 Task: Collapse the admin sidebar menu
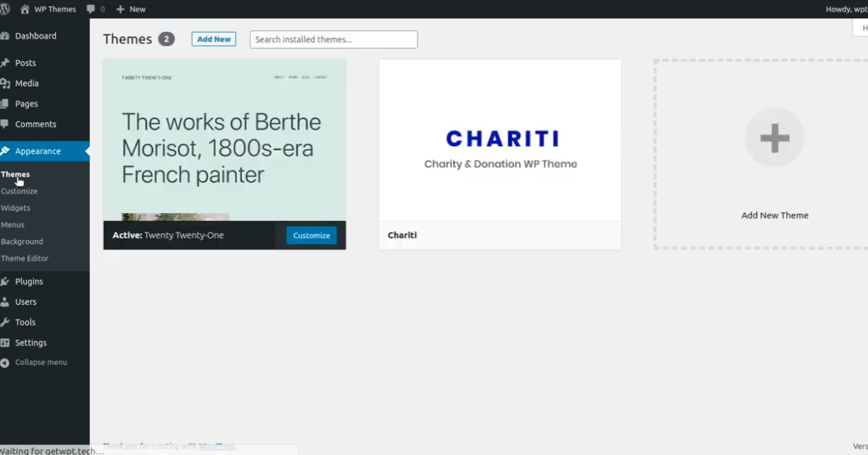[x=40, y=363]
